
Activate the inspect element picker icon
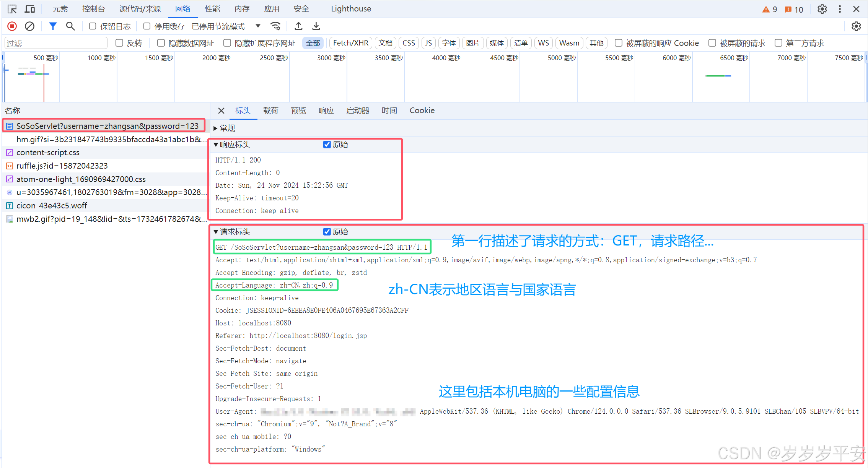(x=12, y=9)
